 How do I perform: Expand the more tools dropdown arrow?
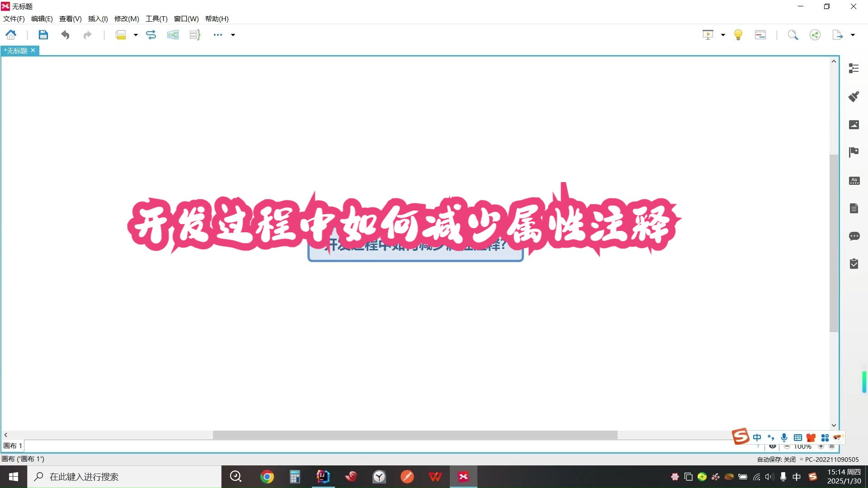(x=233, y=35)
